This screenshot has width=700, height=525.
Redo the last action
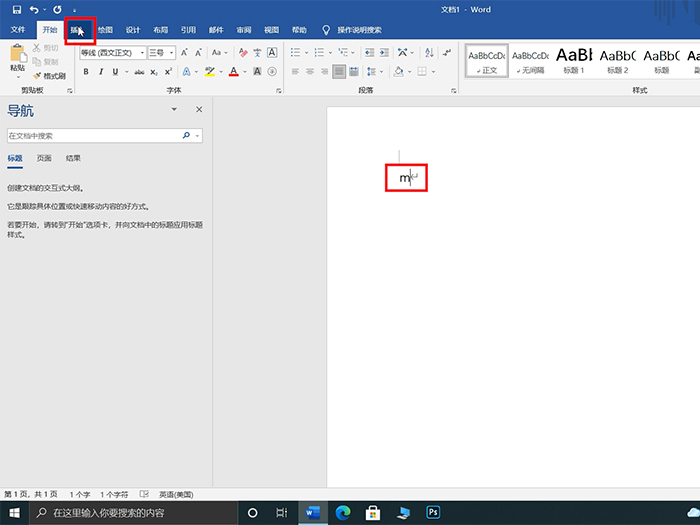tap(57, 9)
